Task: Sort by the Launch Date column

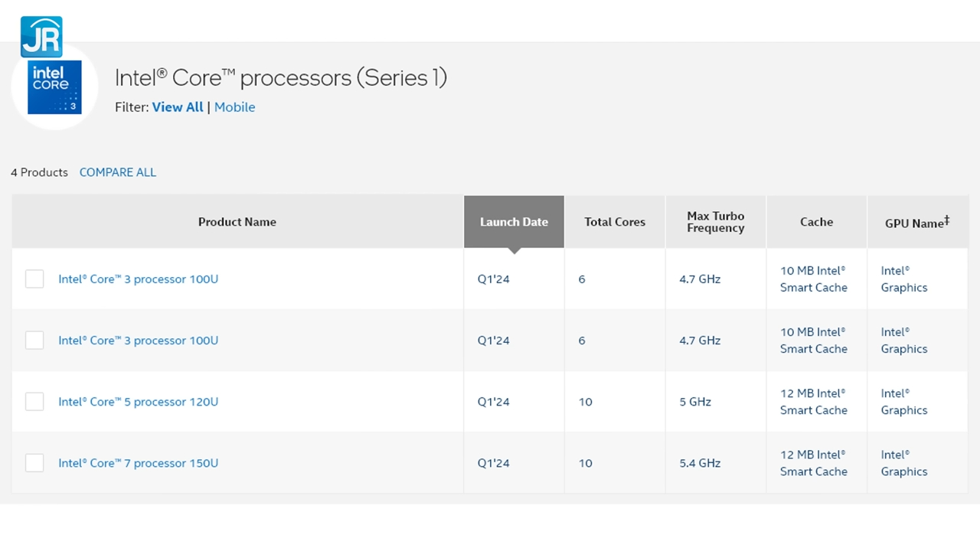Action: tap(514, 222)
